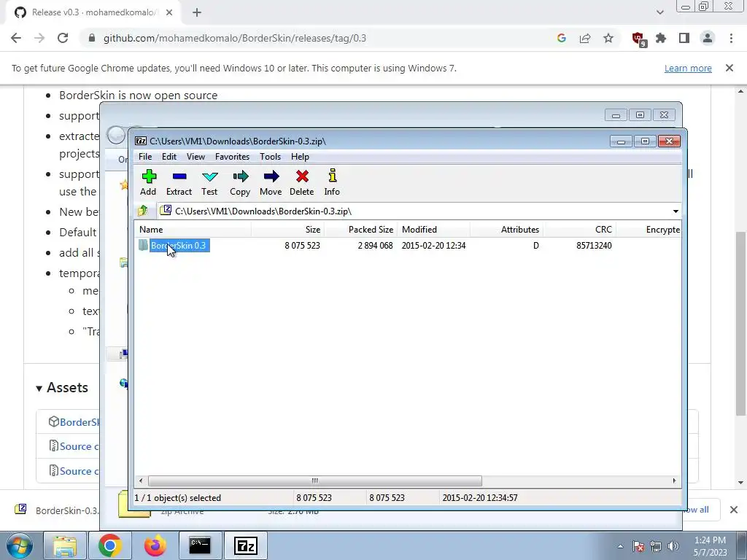This screenshot has height=560, width=747.
Task: Toggle Chrome side panel icon
Action: pos(684,38)
